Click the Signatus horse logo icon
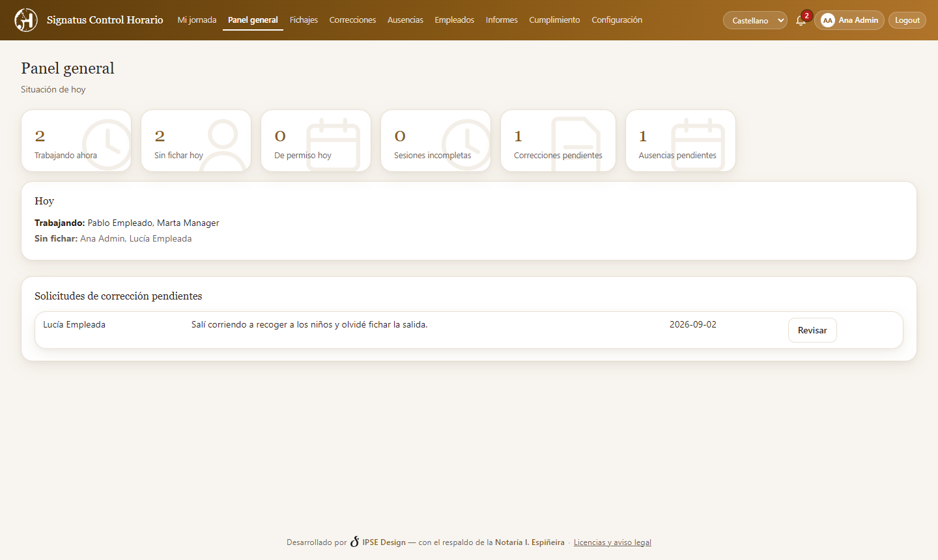The image size is (938, 560). (26, 20)
